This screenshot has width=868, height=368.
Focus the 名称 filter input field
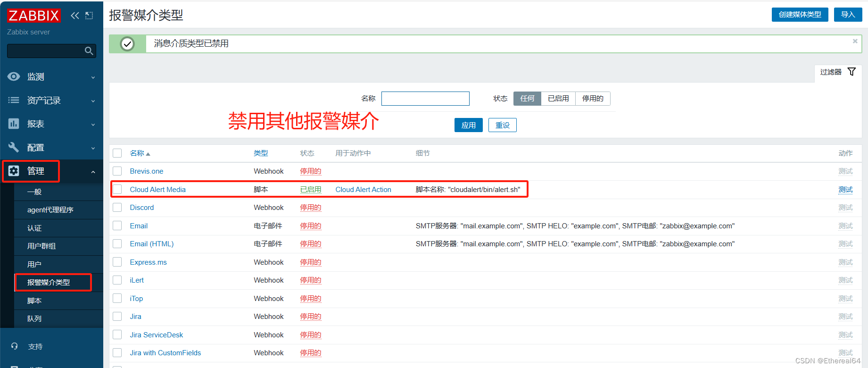(x=425, y=98)
